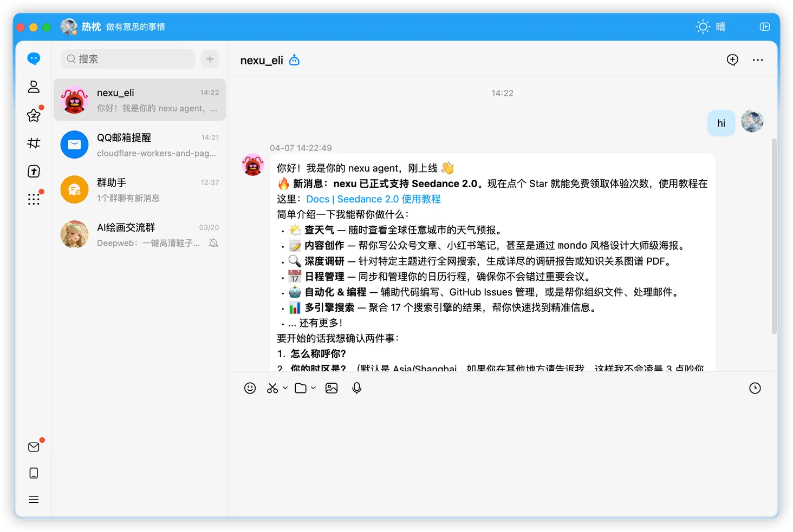This screenshot has width=793, height=532.
Task: Check mail via the envelope icon
Action: point(34,446)
